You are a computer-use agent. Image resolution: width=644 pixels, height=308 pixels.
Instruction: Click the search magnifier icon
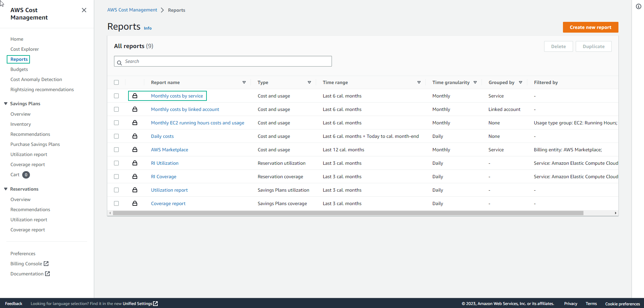pyautogui.click(x=119, y=63)
